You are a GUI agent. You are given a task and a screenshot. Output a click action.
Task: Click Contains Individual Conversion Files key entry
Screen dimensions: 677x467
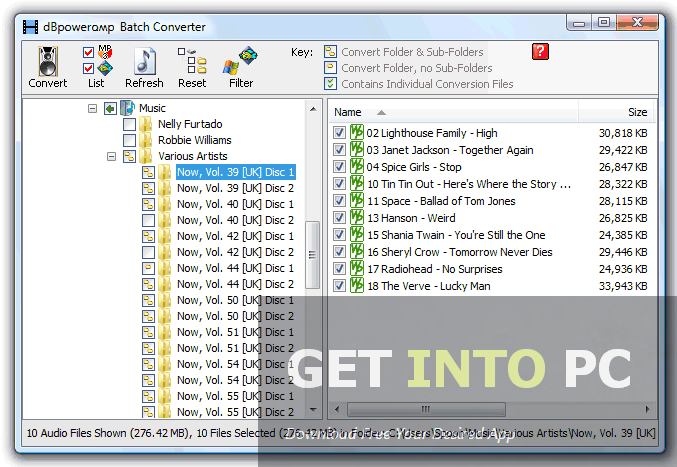pyautogui.click(x=419, y=84)
